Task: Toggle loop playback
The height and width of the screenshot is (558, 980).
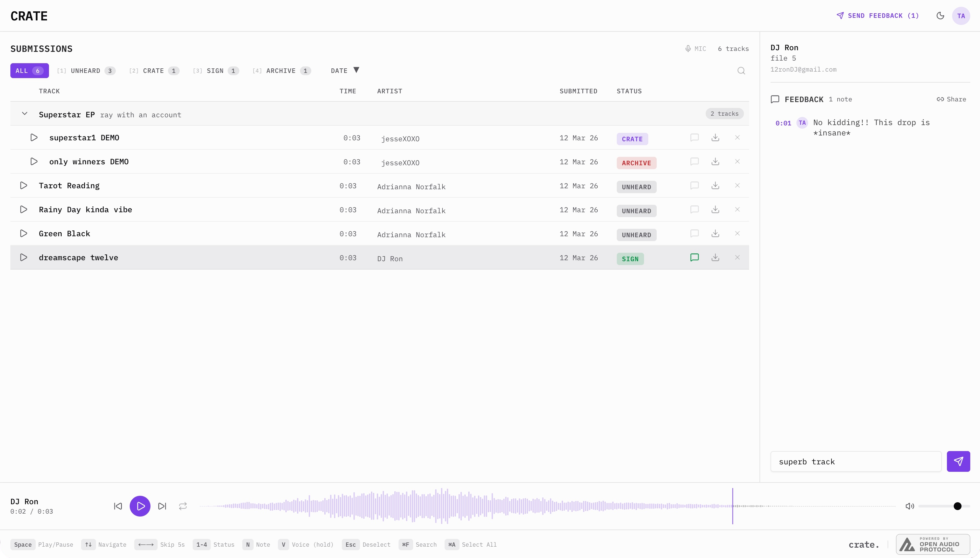Action: (x=183, y=506)
